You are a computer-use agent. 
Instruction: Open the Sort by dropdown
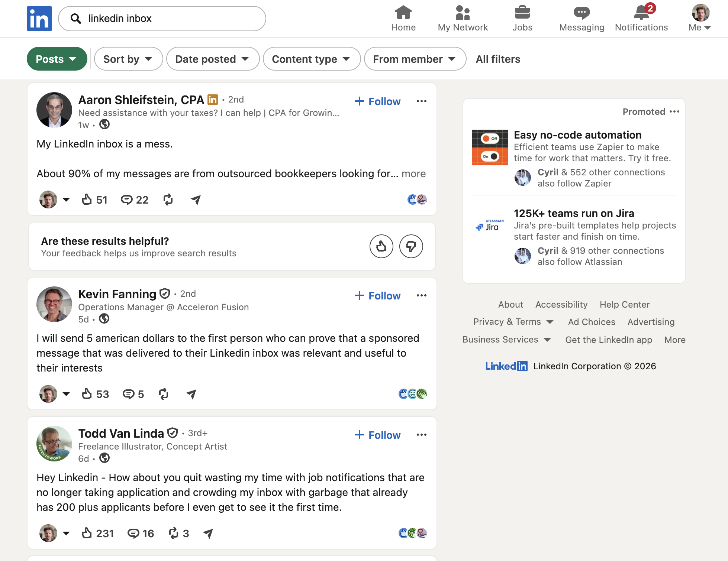pyautogui.click(x=129, y=59)
